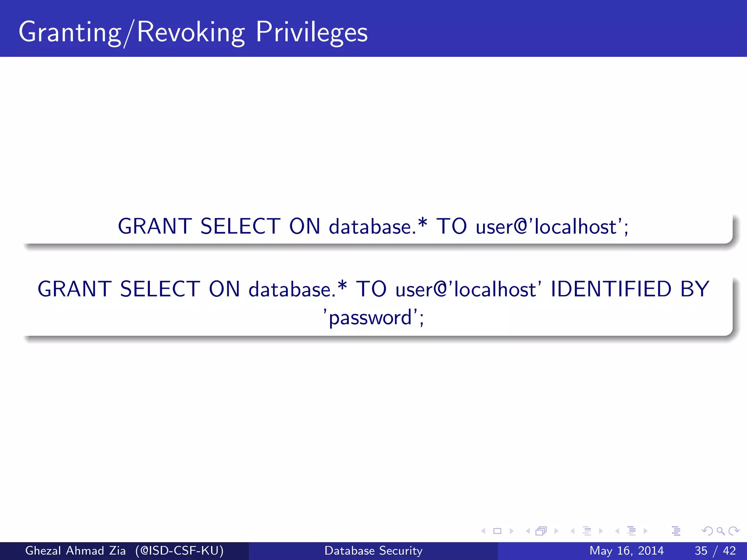Click the Granting/Revoking Privileges heading
The image size is (747, 560).
pos(193,32)
